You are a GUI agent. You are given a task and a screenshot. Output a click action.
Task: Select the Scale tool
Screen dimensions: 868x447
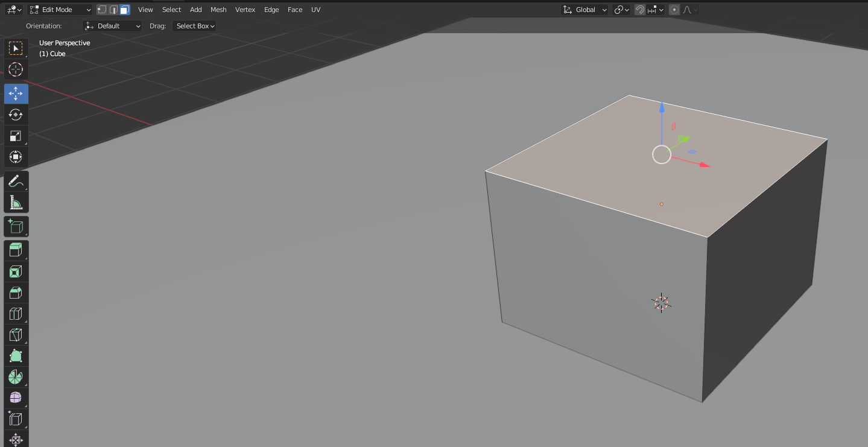coord(16,136)
